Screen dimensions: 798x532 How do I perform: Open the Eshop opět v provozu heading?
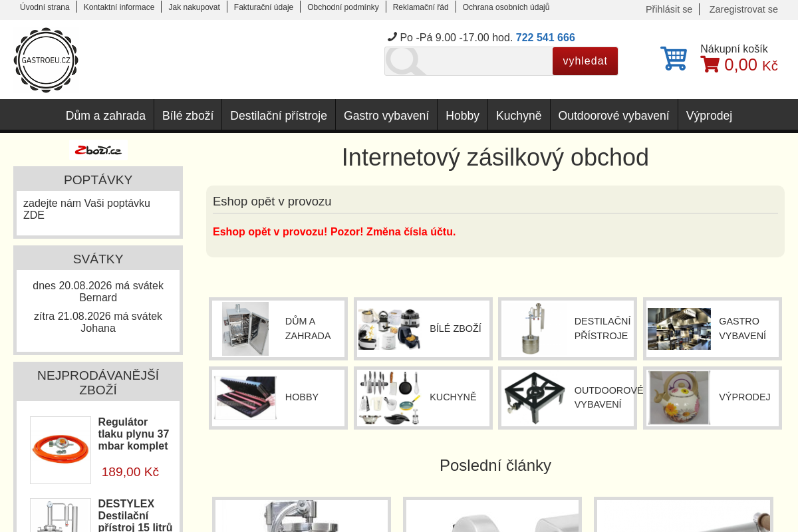pos(272,201)
